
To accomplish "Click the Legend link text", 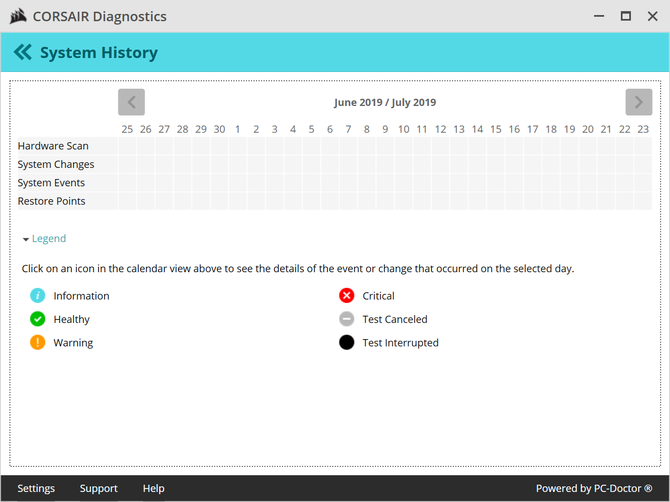I will tap(49, 238).
